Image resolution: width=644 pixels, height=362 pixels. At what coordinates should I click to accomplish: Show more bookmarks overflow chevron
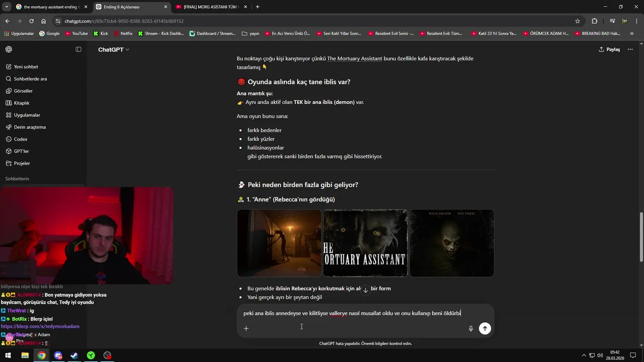(x=632, y=34)
